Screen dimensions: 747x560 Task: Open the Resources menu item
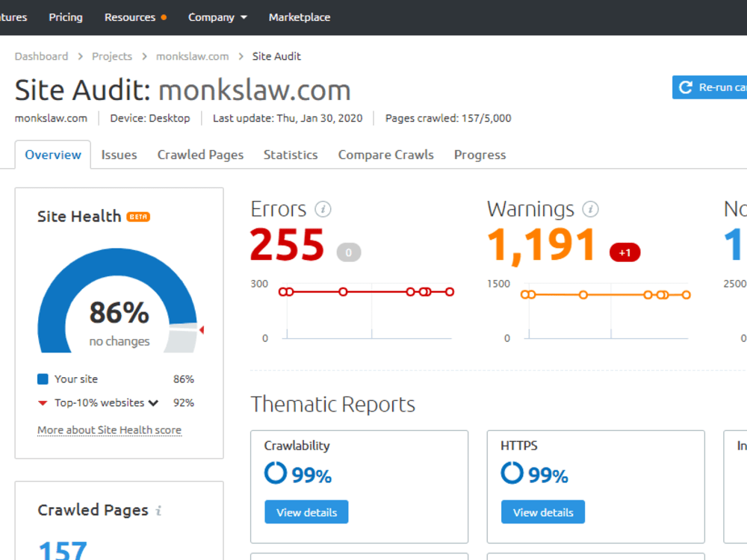(130, 17)
